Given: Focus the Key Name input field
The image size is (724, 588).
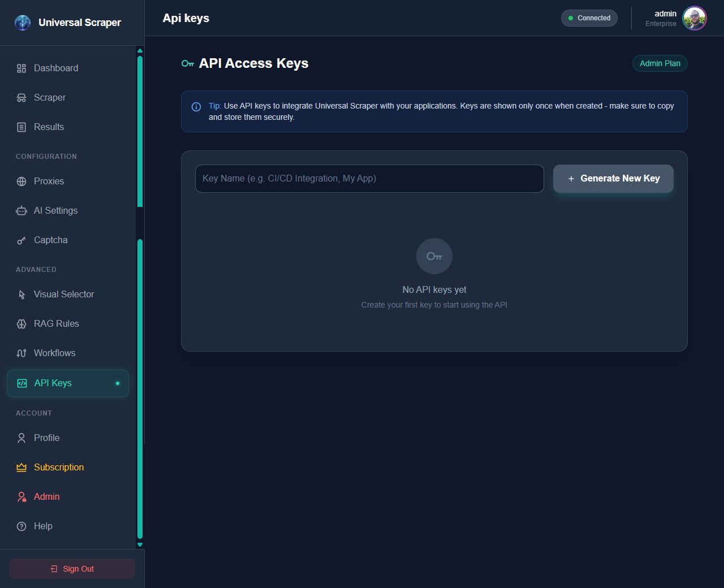Looking at the screenshot, I should coord(369,179).
